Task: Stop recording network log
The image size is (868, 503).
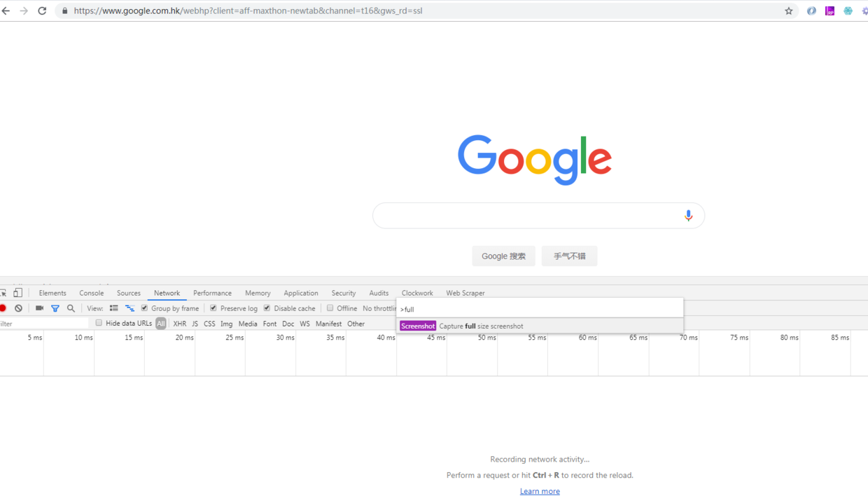Action: pos(3,308)
